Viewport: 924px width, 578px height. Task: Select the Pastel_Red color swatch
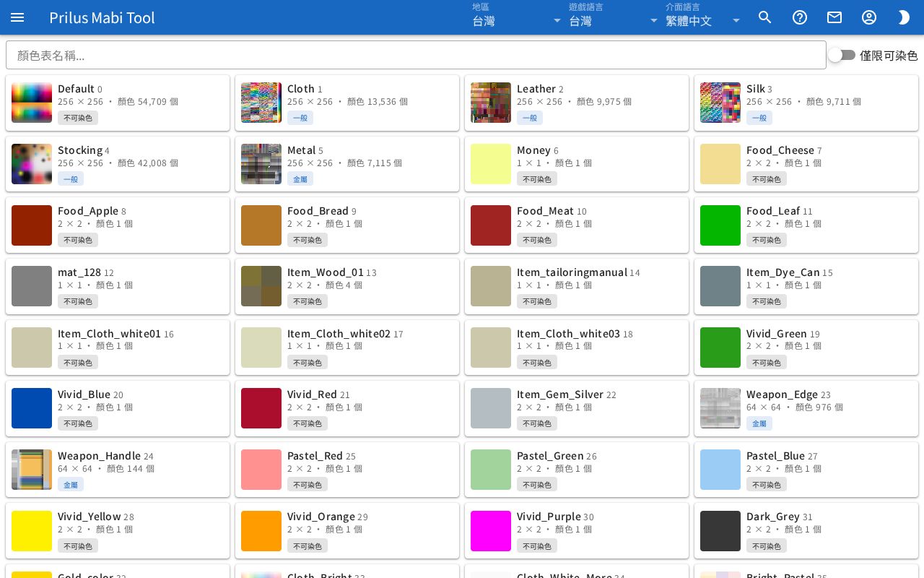point(261,470)
